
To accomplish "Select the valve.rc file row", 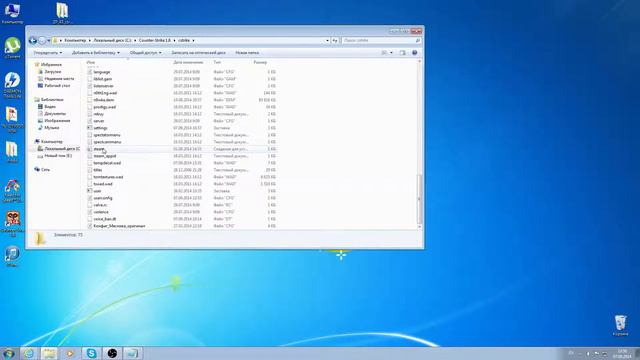I will click(x=182, y=205).
